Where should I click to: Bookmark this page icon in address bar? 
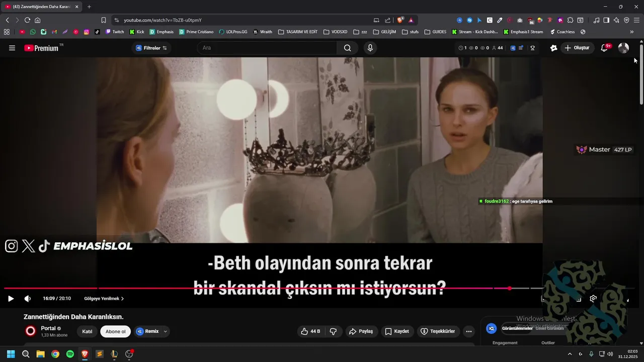coord(104,20)
